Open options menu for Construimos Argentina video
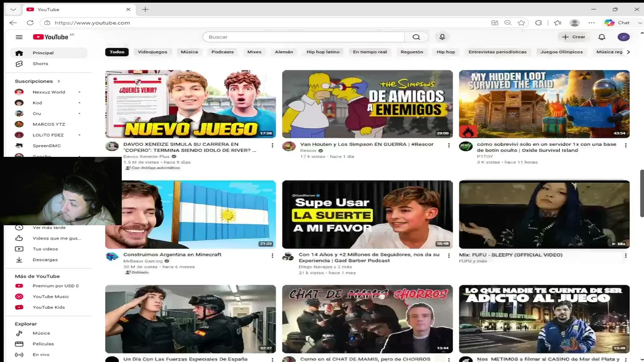This screenshot has height=362, width=644. coord(272,255)
